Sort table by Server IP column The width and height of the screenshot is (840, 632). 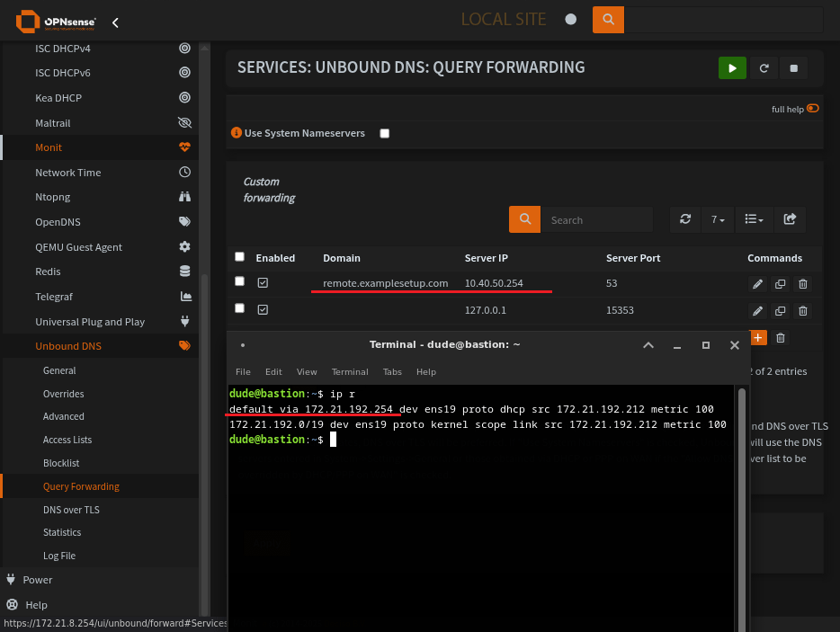click(486, 258)
